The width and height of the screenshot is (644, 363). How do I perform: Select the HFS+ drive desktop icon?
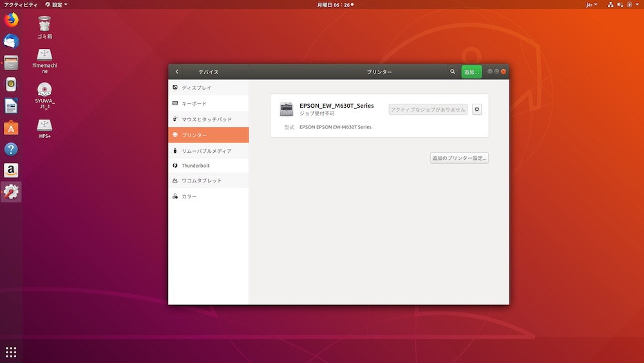pos(44,129)
